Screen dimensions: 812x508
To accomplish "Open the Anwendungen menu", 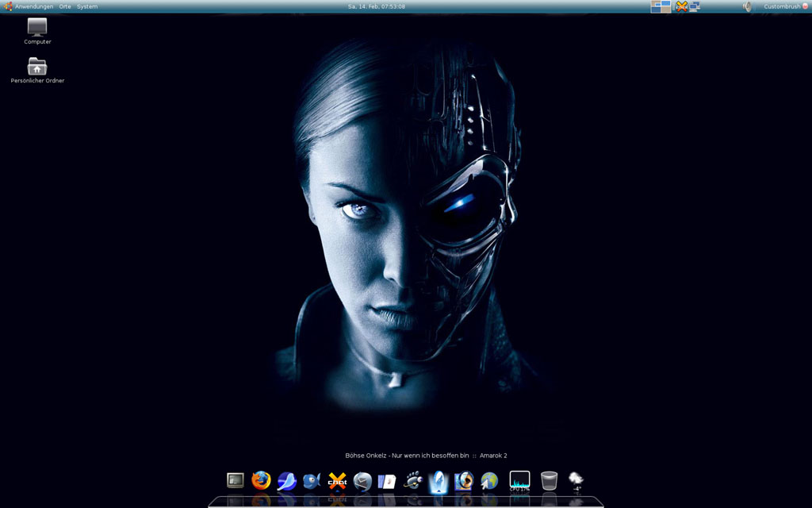I will pos(33,6).
